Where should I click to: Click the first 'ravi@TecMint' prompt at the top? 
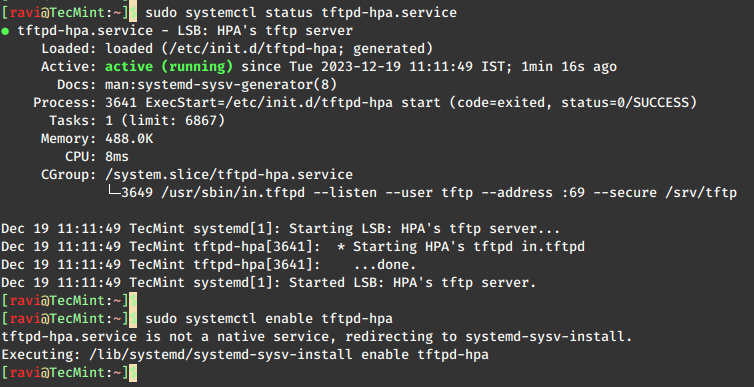pos(55,12)
